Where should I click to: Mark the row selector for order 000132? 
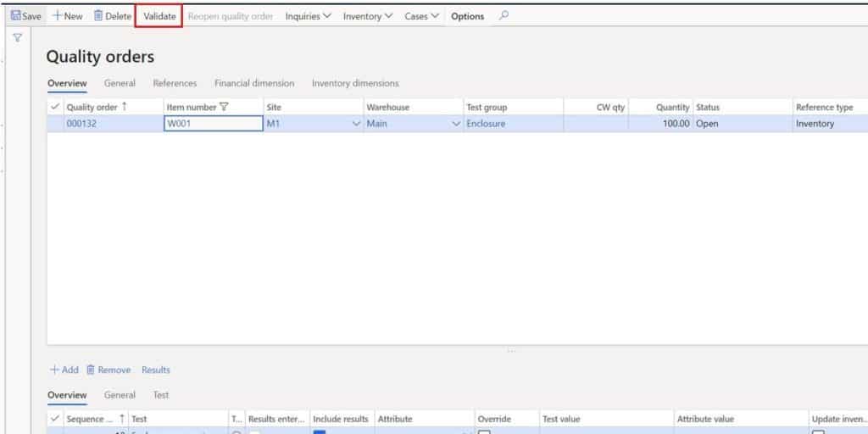[x=55, y=124]
